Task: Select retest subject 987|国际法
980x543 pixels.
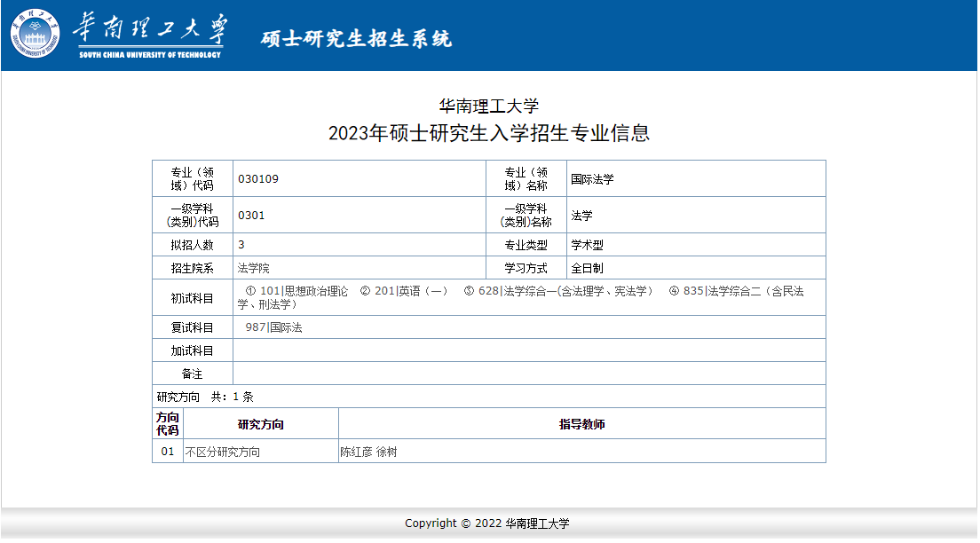Action: click(x=273, y=327)
